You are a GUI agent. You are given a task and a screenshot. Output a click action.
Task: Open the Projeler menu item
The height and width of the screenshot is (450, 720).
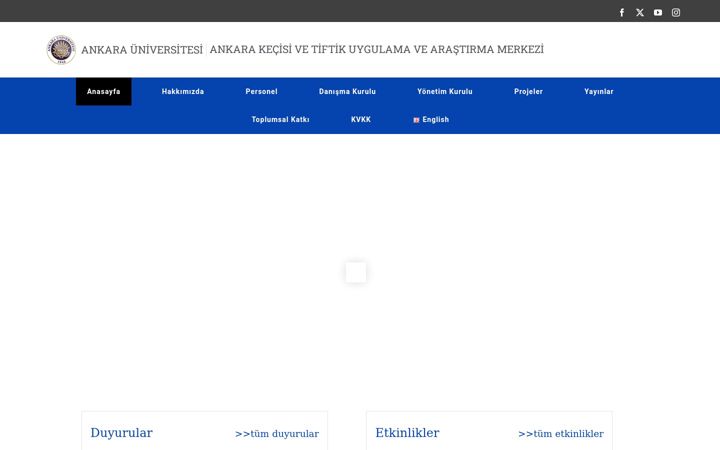coord(529,91)
